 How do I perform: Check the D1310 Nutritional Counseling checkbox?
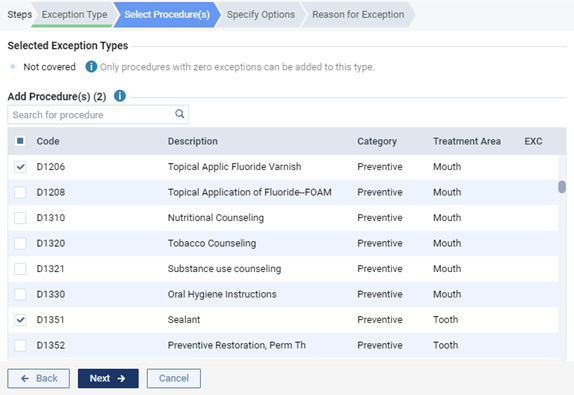click(20, 218)
